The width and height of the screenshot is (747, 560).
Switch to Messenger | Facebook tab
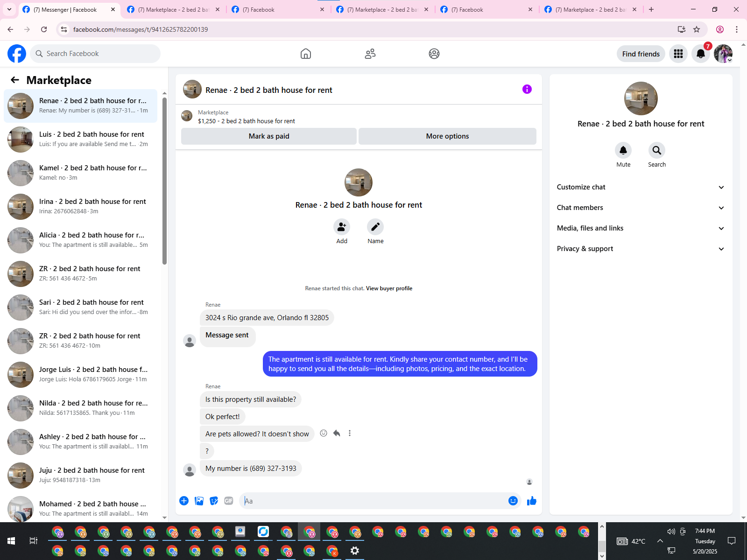tap(69, 9)
